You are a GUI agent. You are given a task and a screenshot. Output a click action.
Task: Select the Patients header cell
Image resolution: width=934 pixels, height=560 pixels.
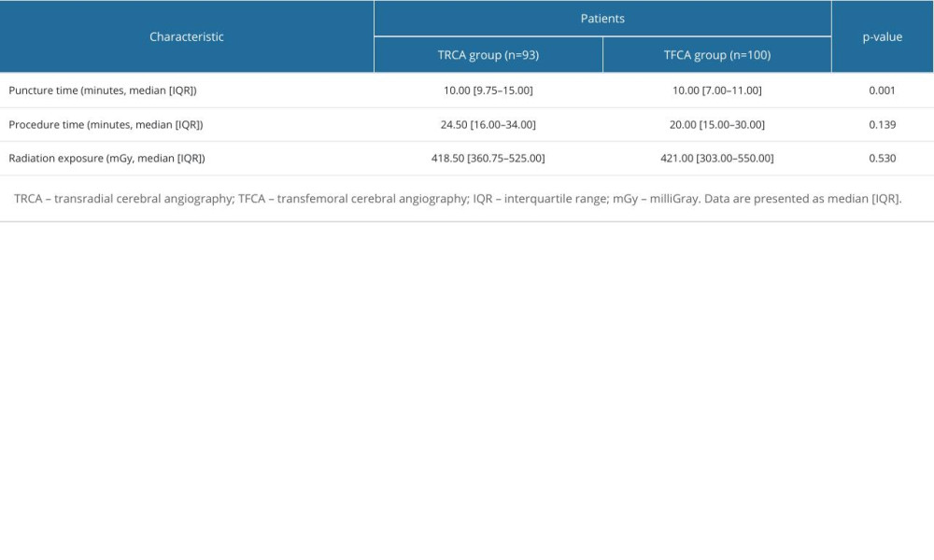tap(602, 19)
